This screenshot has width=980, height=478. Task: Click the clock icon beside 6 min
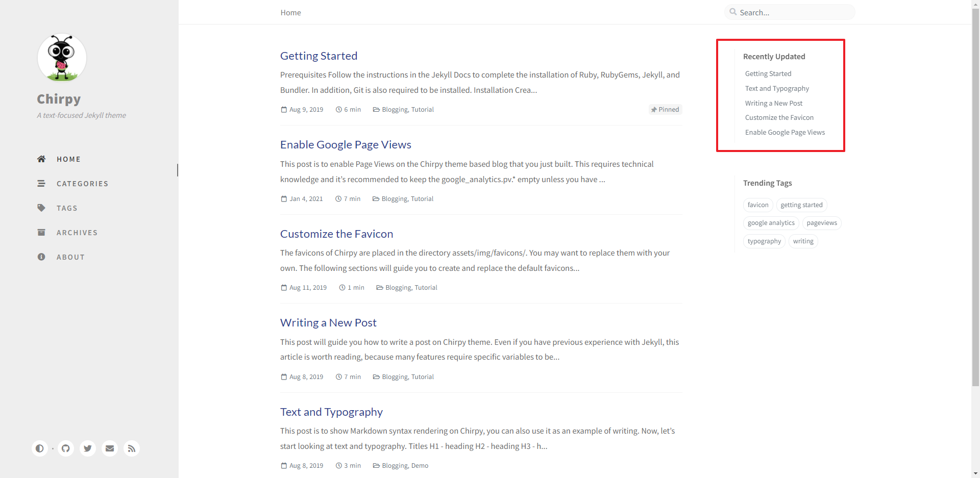[x=338, y=110]
